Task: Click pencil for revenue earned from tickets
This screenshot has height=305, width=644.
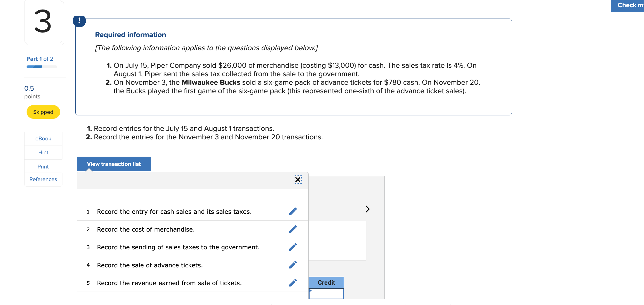Action: click(x=293, y=283)
